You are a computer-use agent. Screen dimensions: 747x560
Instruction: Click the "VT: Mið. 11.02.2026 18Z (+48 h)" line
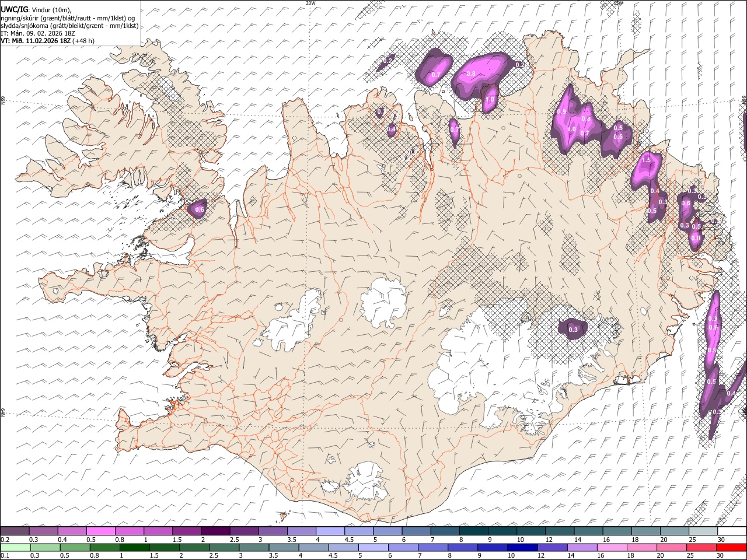click(x=48, y=41)
